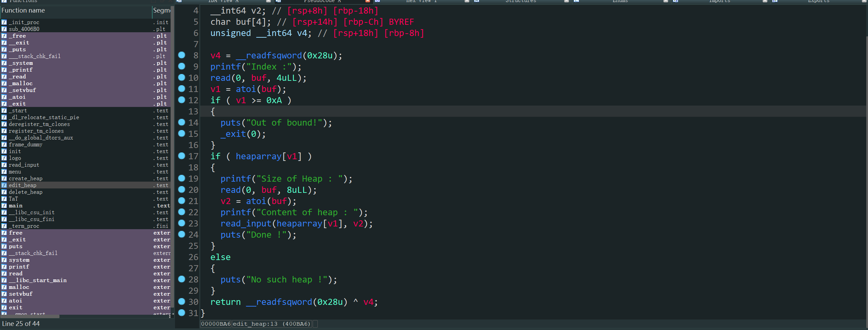The height and width of the screenshot is (330, 868).
Task: Click read_input call on line 23
Action: tap(246, 223)
